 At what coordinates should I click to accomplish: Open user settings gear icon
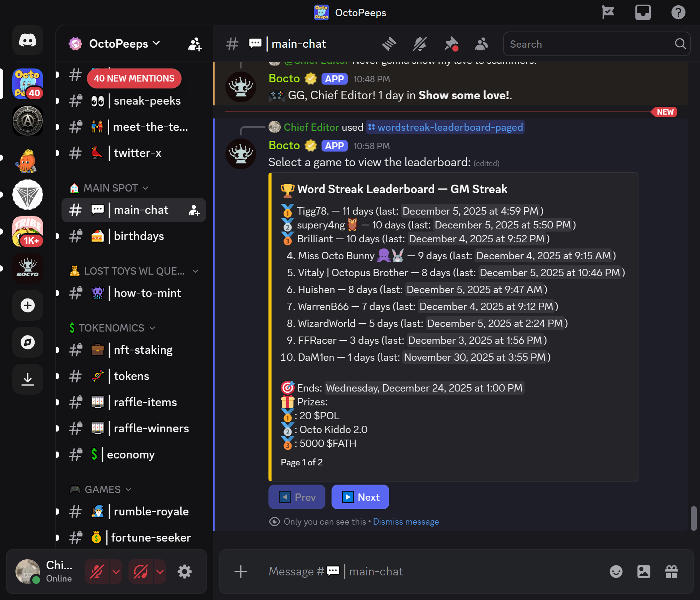click(185, 572)
